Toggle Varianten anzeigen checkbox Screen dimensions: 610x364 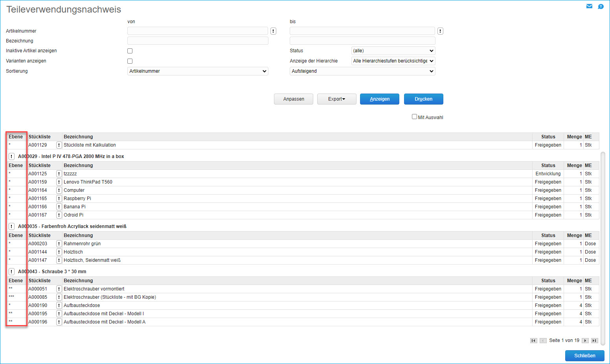130,61
